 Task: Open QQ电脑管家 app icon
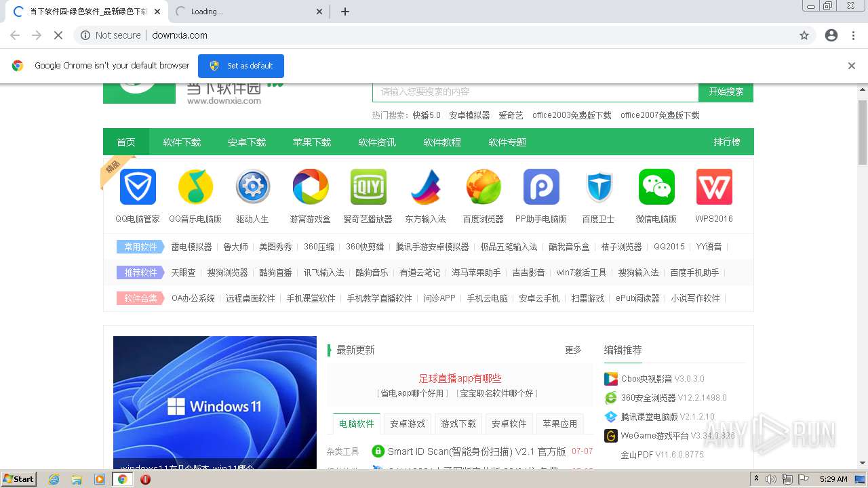click(x=138, y=187)
